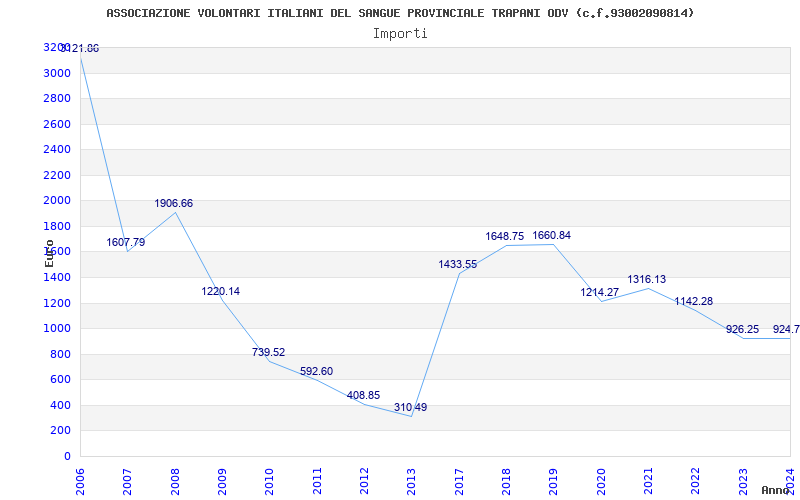Click the 1400 value on the Euro axis
Image resolution: width=800 pixels, height=500 pixels.
(x=57, y=278)
